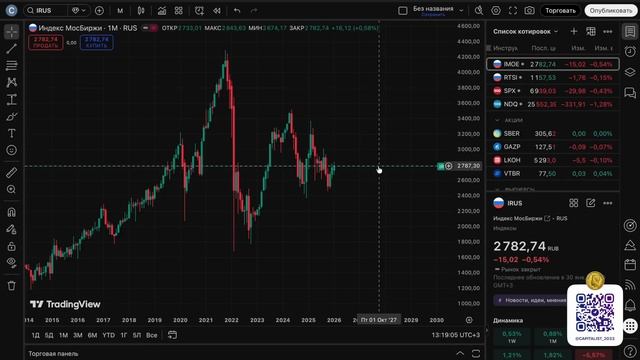The width and height of the screenshot is (640, 360).
Task: Select the 1Д time range tab
Action: click(x=36, y=335)
